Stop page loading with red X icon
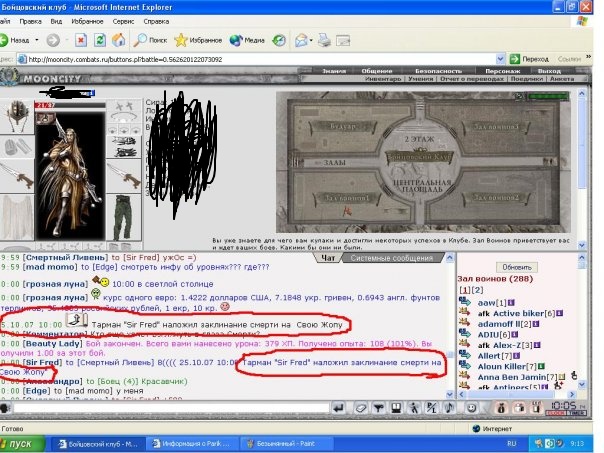Screen dimensions: 604x453 (81, 40)
